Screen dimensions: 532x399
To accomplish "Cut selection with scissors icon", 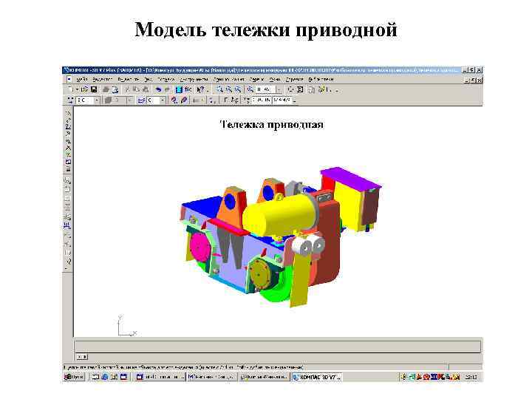I will [127, 89].
